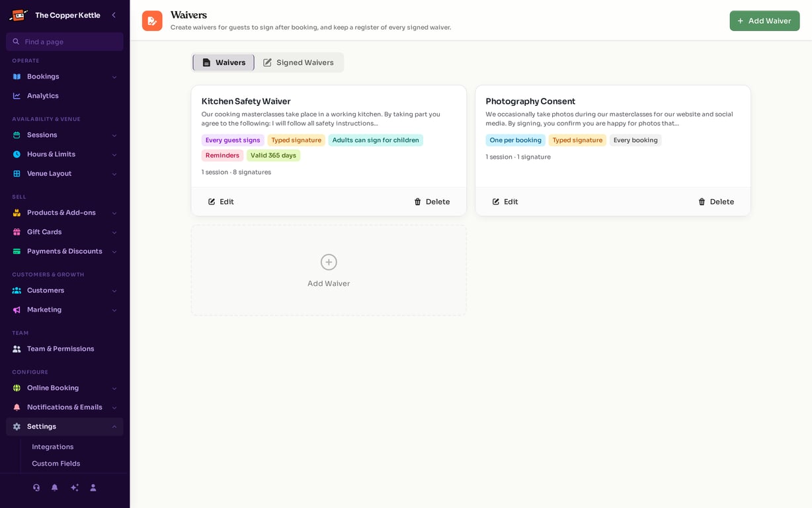This screenshot has height=508, width=812.
Task: Open Custom Fields under Settings
Action: click(x=56, y=463)
